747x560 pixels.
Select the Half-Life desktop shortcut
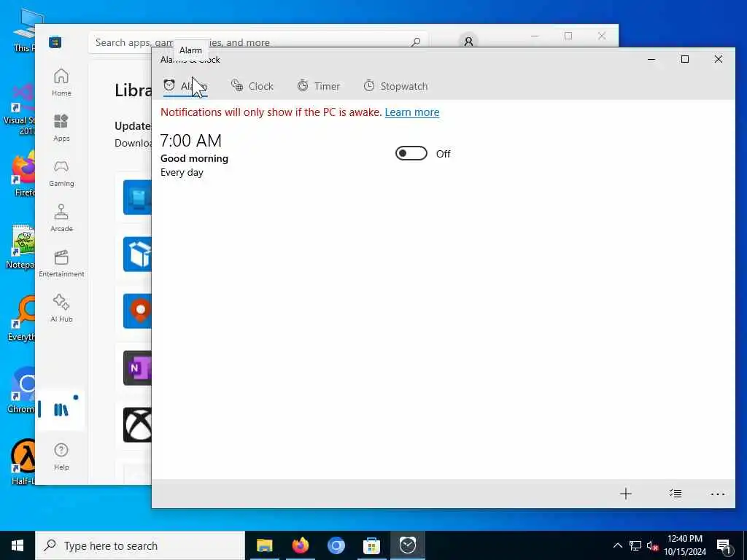(x=23, y=462)
